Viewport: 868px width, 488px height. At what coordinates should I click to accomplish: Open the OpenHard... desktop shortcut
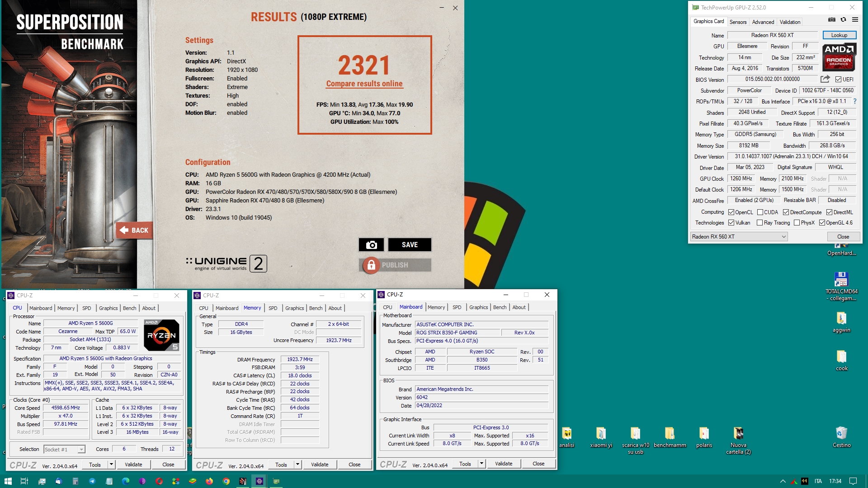tap(841, 250)
